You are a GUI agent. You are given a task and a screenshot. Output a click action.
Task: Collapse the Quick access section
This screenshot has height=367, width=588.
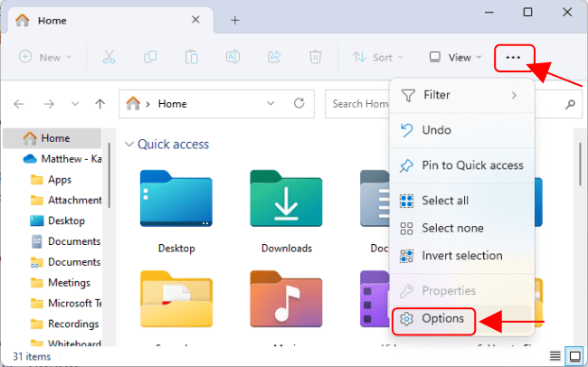(129, 145)
